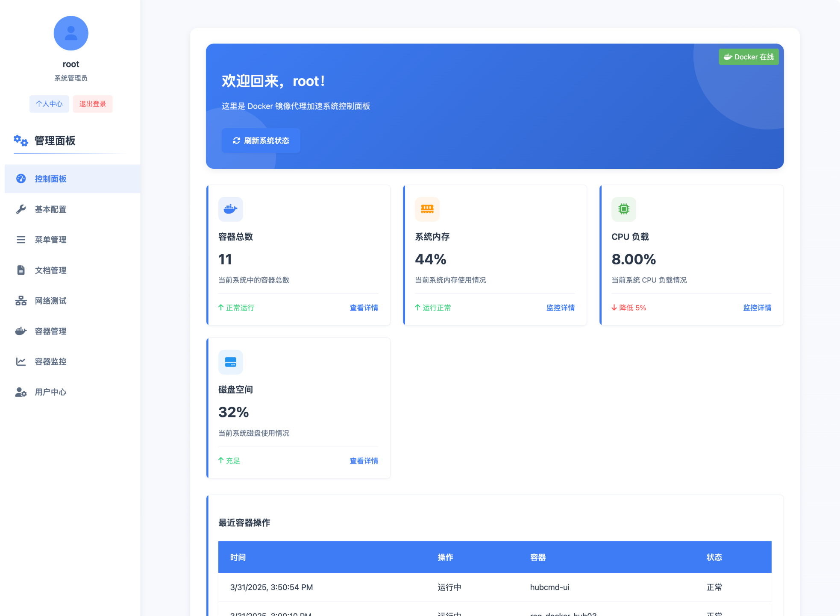This screenshot has height=616, width=840.
Task: Click the orange memory chip icon
Action: pyautogui.click(x=427, y=209)
